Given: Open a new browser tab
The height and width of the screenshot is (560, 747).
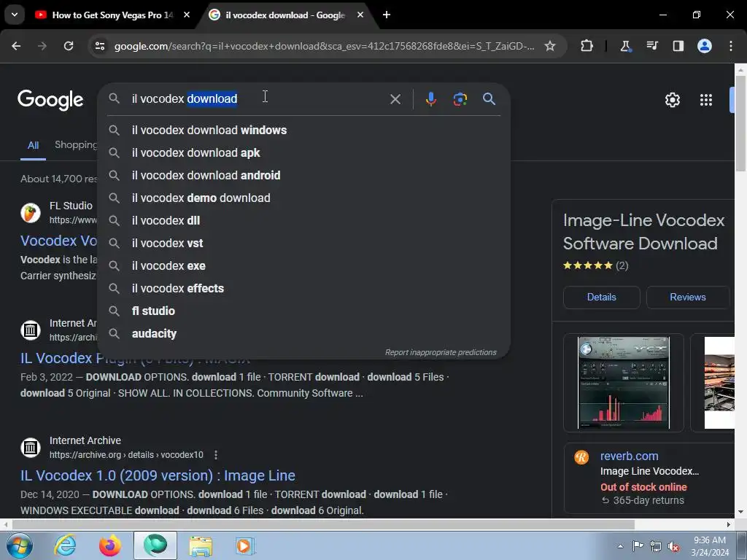Looking at the screenshot, I should (x=387, y=15).
